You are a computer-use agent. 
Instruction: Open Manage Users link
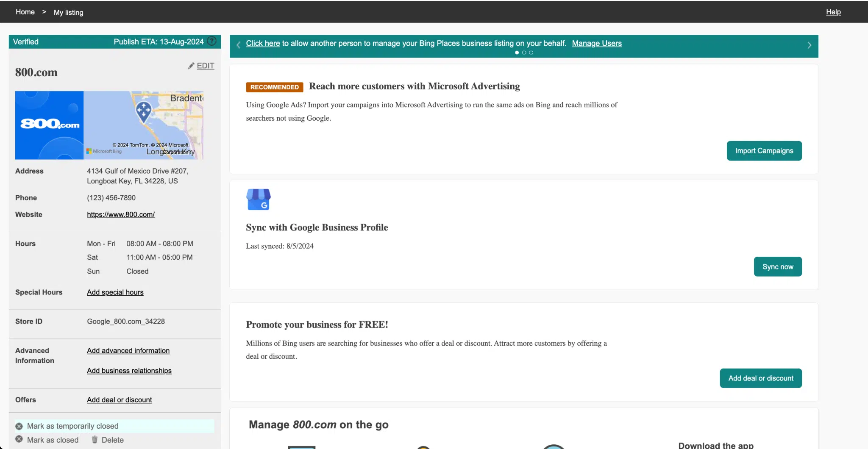[x=597, y=43]
